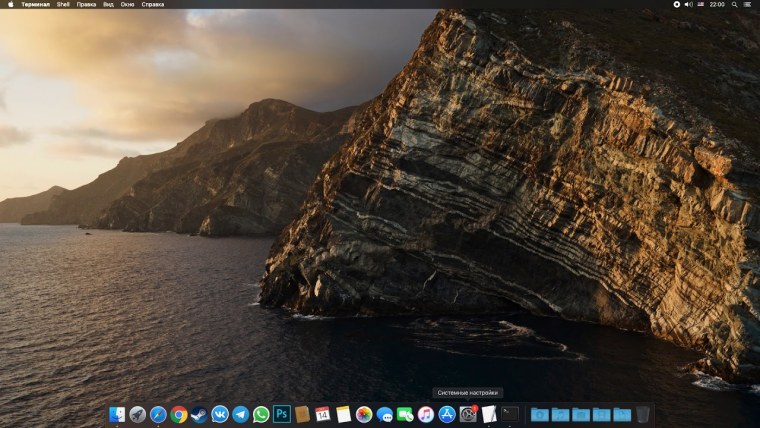This screenshot has height=428, width=760.
Task: Launch the App Store from Dock
Action: [447, 414]
